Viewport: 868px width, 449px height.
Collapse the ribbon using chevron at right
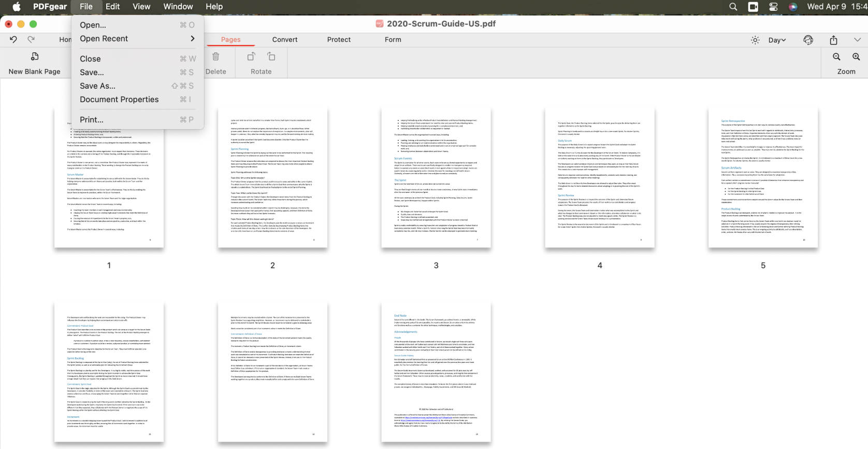857,40
